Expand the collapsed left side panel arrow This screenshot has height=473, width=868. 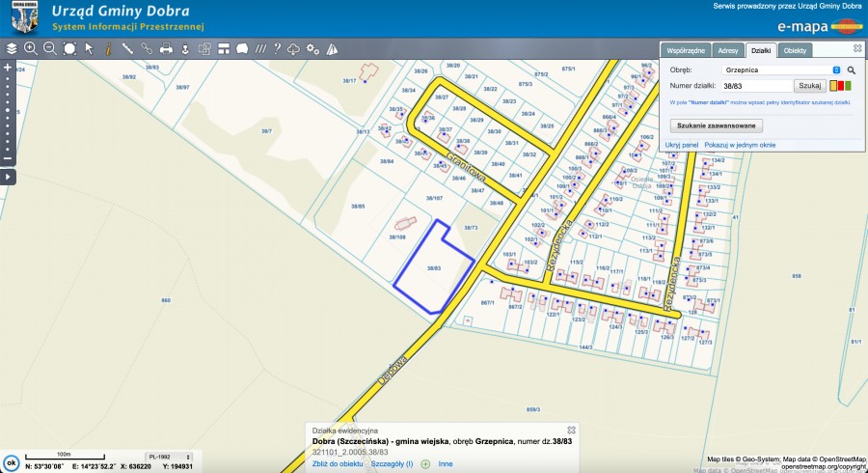click(x=8, y=177)
